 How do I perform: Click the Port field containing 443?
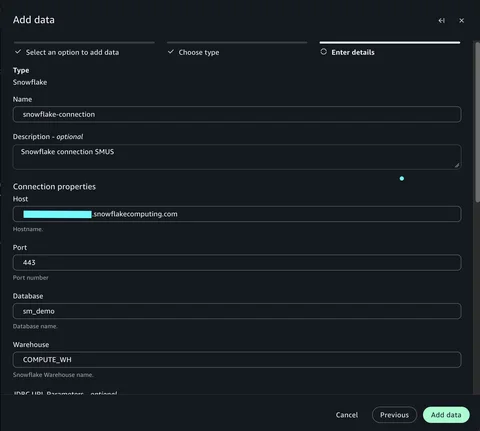pos(237,263)
